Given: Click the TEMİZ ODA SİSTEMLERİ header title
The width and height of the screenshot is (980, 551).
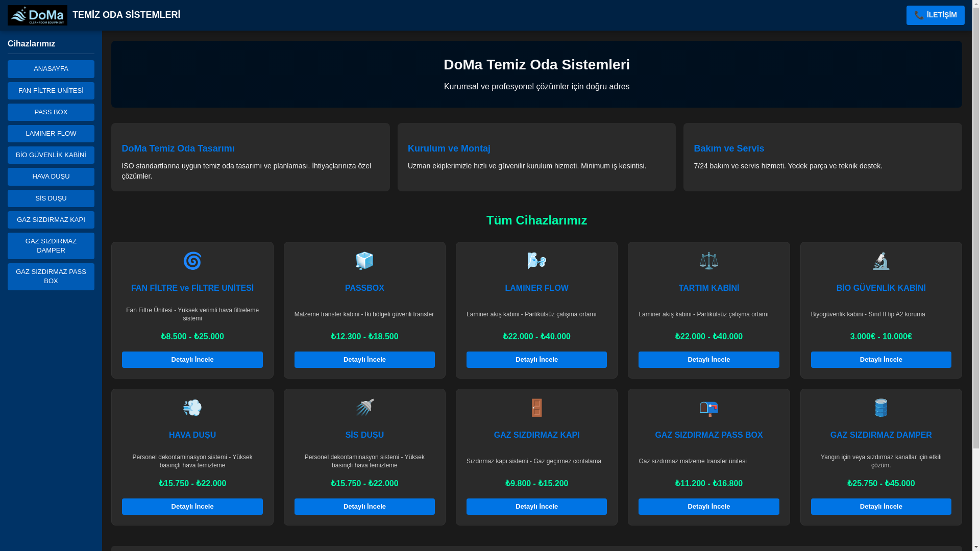Looking at the screenshot, I should pos(127,15).
